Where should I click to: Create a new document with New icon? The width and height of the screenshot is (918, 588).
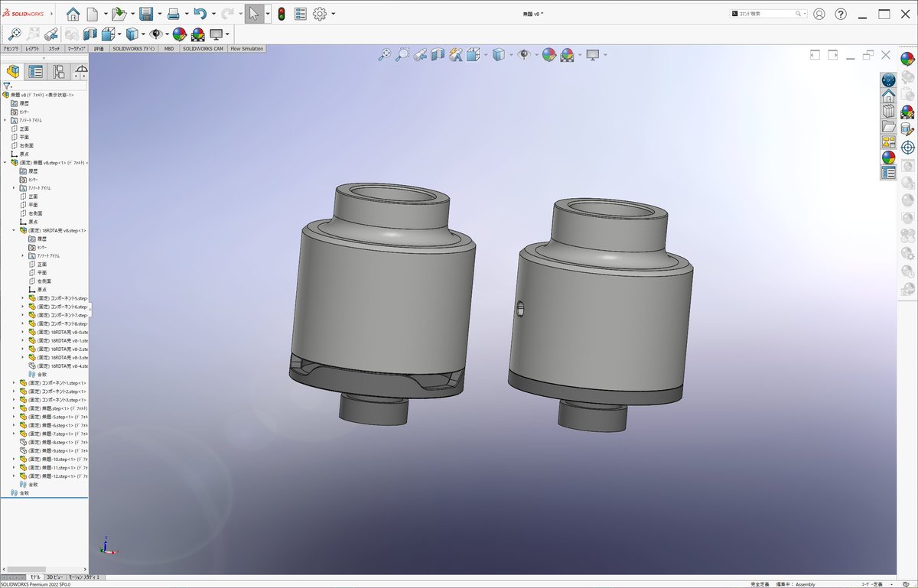pos(93,14)
